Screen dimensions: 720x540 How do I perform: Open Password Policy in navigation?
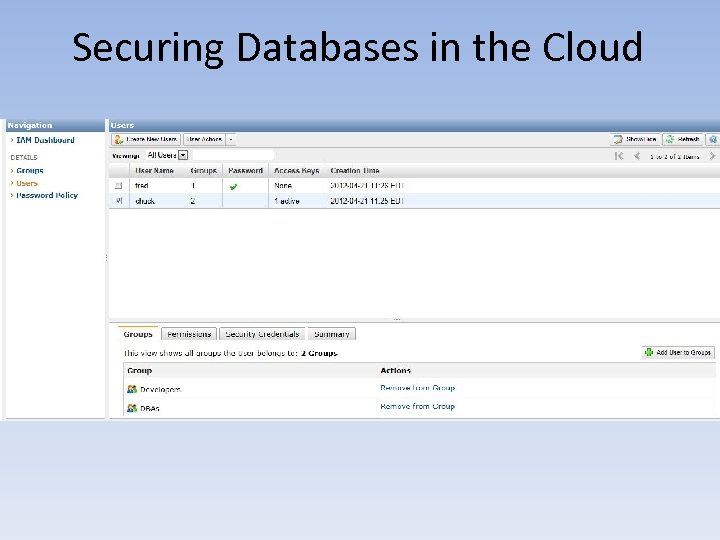(47, 196)
